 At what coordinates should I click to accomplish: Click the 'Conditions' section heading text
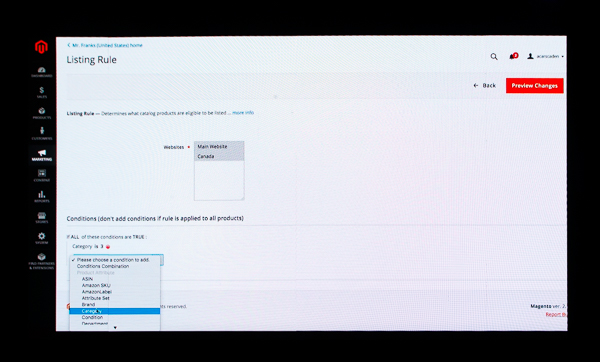pyautogui.click(x=155, y=219)
